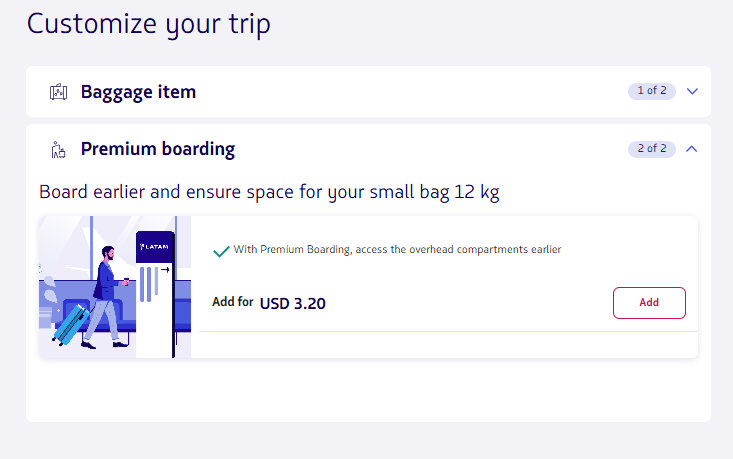The image size is (733, 459).
Task: Select the Premium boarding header title
Action: [x=157, y=149]
